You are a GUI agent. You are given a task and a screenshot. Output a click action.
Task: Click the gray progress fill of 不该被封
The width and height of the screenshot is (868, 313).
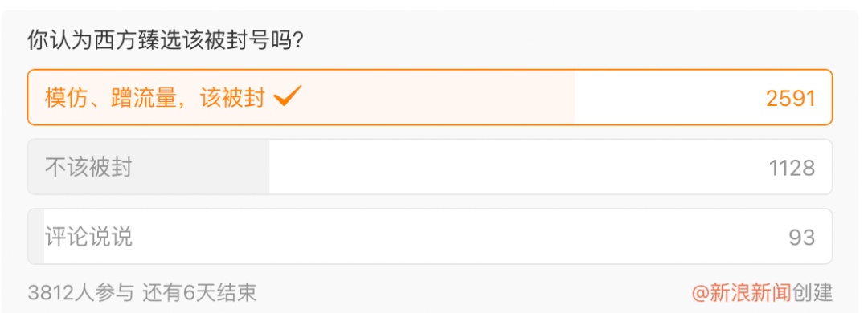149,167
